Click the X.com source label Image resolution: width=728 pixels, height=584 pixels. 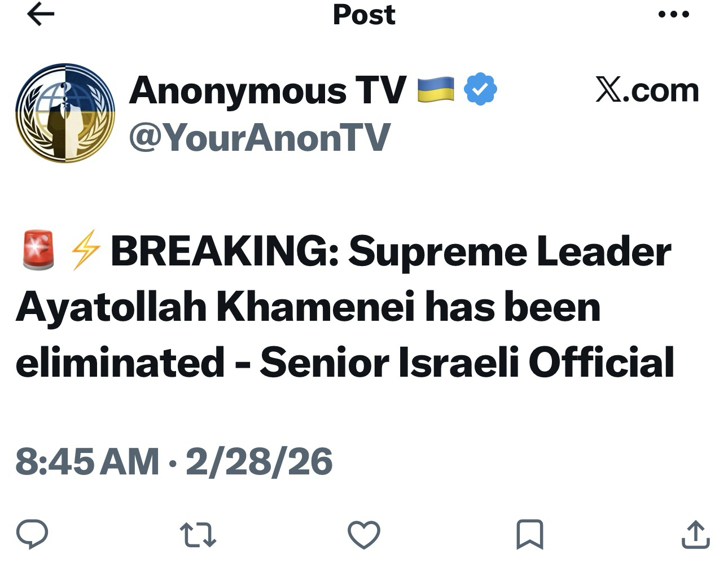[647, 90]
